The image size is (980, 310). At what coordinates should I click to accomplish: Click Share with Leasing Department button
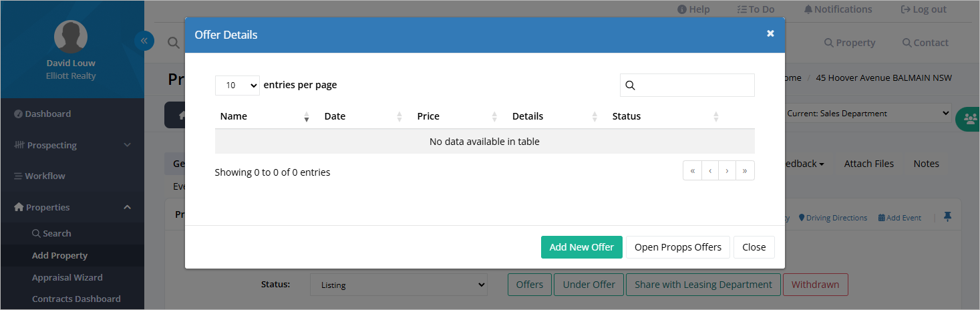pos(703,285)
